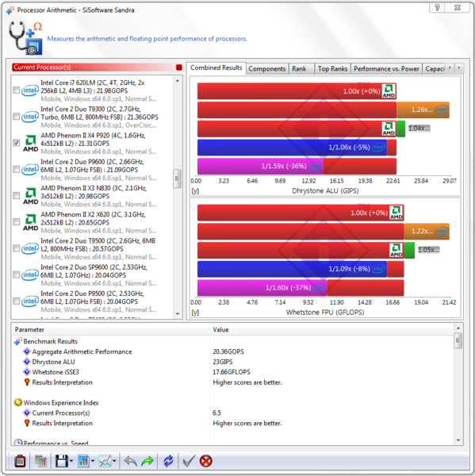Click the gray back arrow icon

tap(131, 462)
